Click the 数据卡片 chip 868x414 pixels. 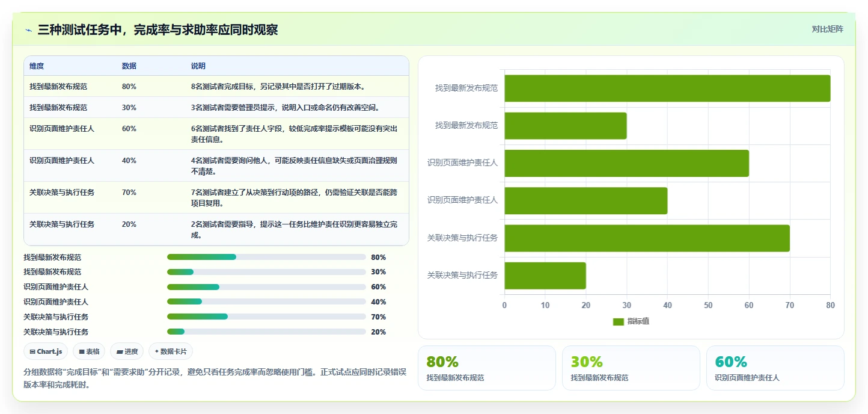coord(171,351)
